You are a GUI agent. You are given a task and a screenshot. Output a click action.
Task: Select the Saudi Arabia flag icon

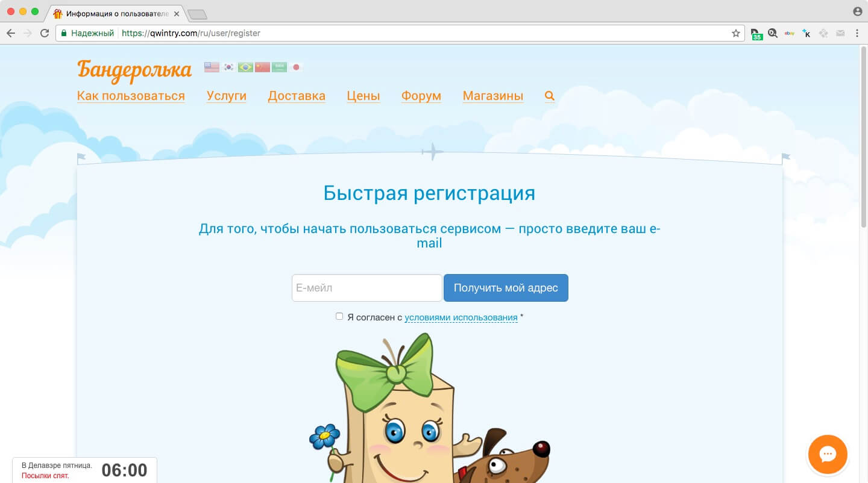[x=279, y=67]
